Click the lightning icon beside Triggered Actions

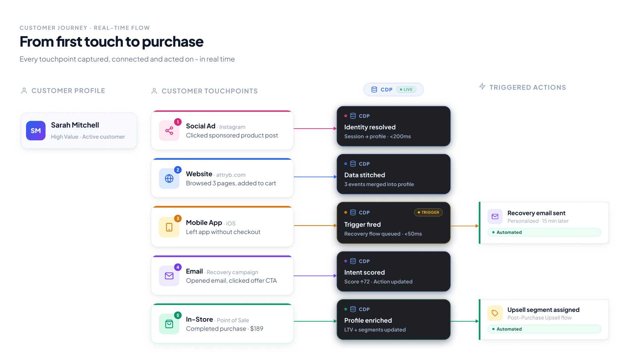482,86
